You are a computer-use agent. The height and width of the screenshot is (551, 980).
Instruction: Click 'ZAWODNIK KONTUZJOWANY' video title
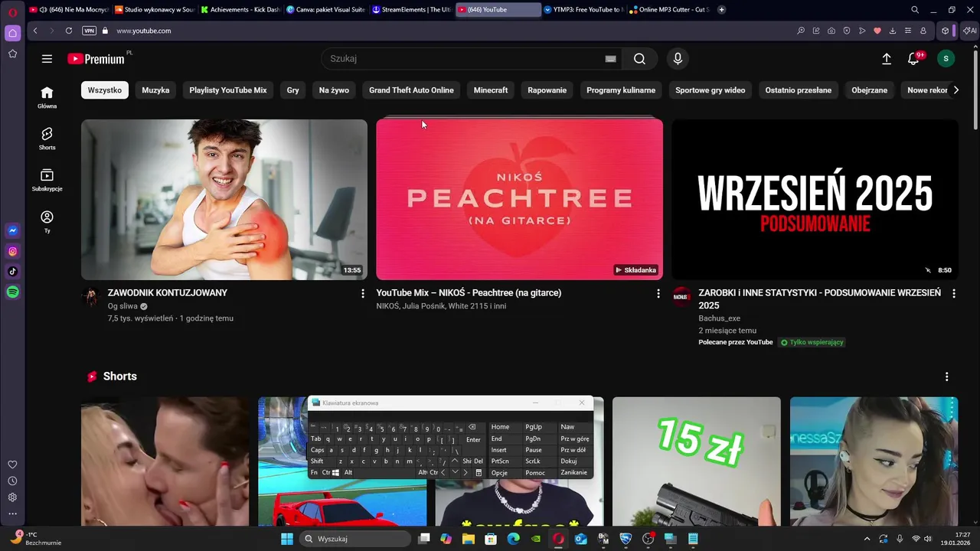click(168, 292)
